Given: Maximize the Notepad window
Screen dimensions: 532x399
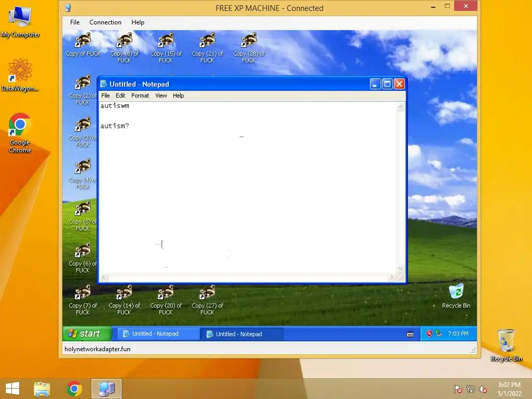Looking at the screenshot, I should pos(387,84).
